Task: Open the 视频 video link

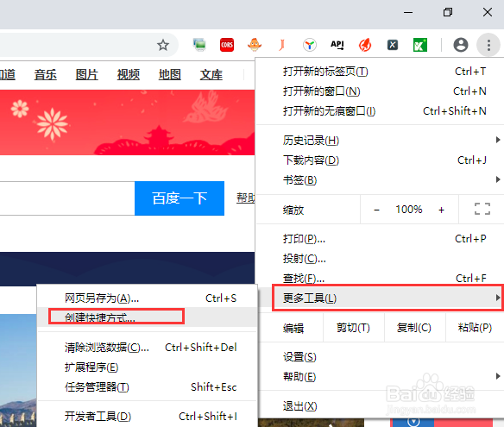Action: click(129, 74)
